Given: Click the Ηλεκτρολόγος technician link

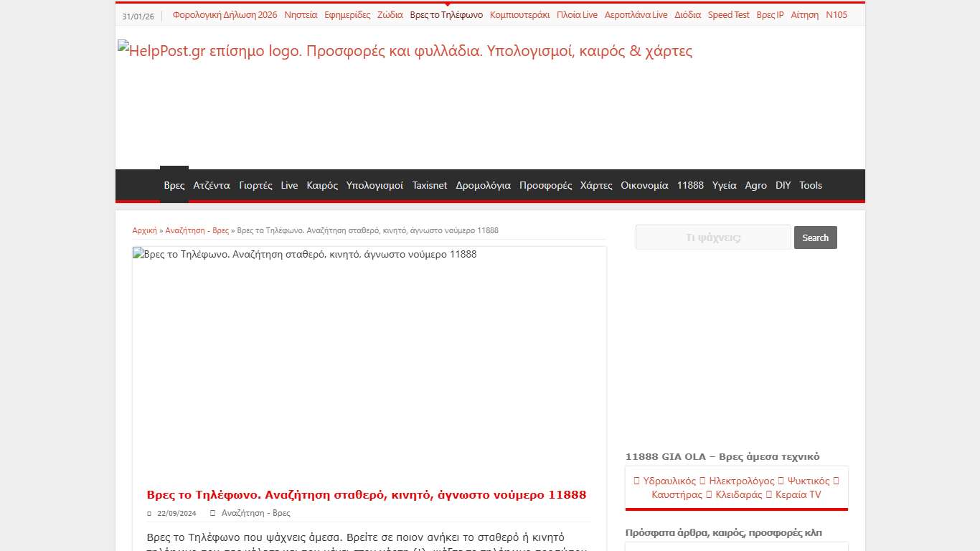Looking at the screenshot, I should tap(741, 481).
